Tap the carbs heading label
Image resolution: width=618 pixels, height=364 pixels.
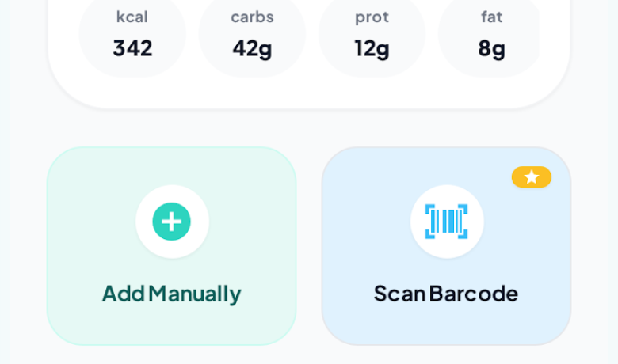click(252, 17)
